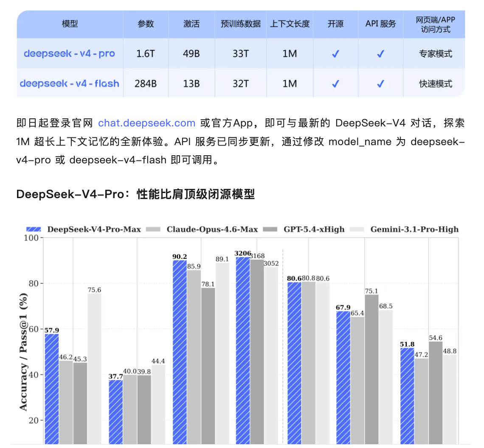Click the API 服务 checkmark in the deepseek-v4-flash row
The width and height of the screenshot is (484, 448).
[x=380, y=84]
